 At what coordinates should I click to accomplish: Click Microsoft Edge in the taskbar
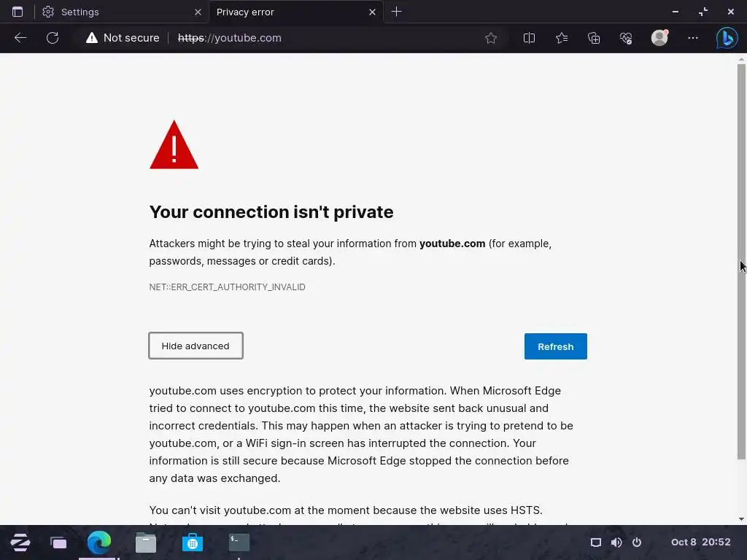point(99,542)
